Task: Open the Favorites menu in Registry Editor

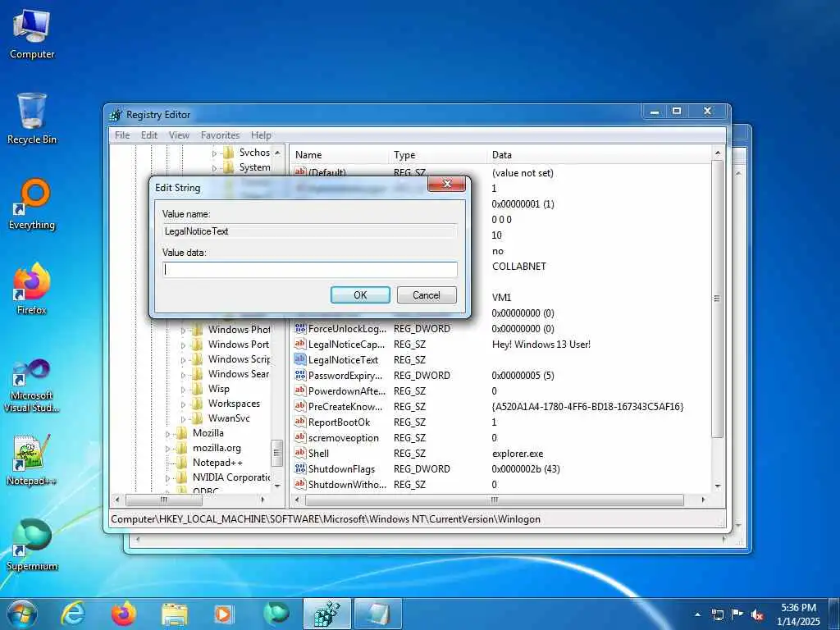Action: pyautogui.click(x=220, y=135)
